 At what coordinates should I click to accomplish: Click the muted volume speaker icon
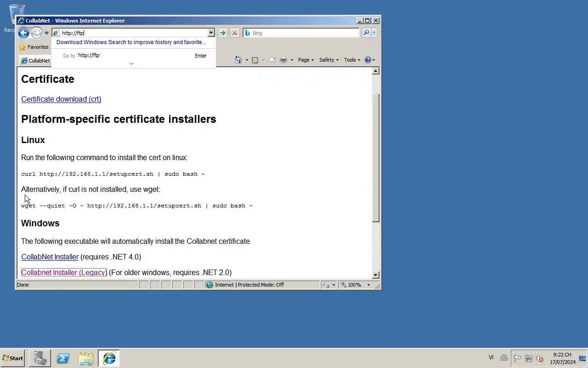(540, 358)
